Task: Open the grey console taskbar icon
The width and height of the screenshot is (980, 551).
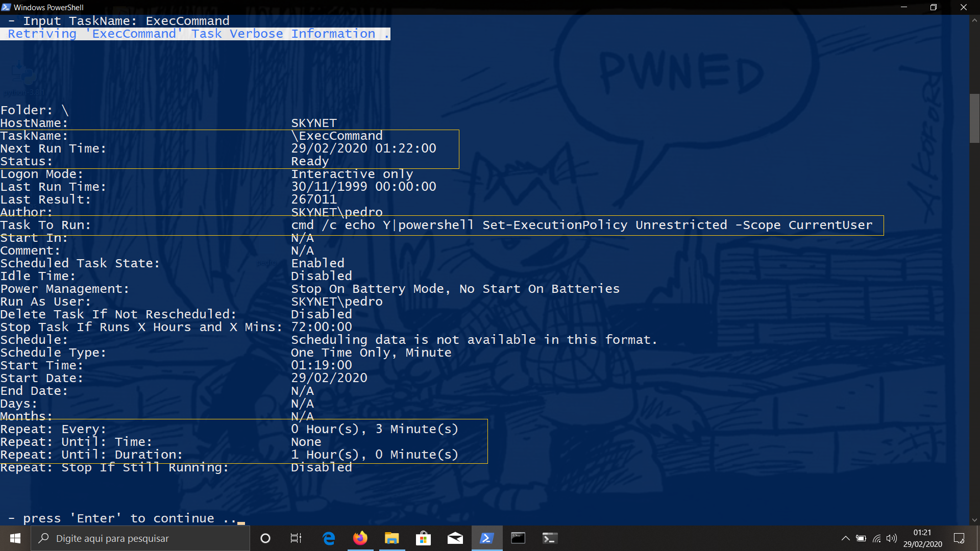Action: tap(550, 538)
